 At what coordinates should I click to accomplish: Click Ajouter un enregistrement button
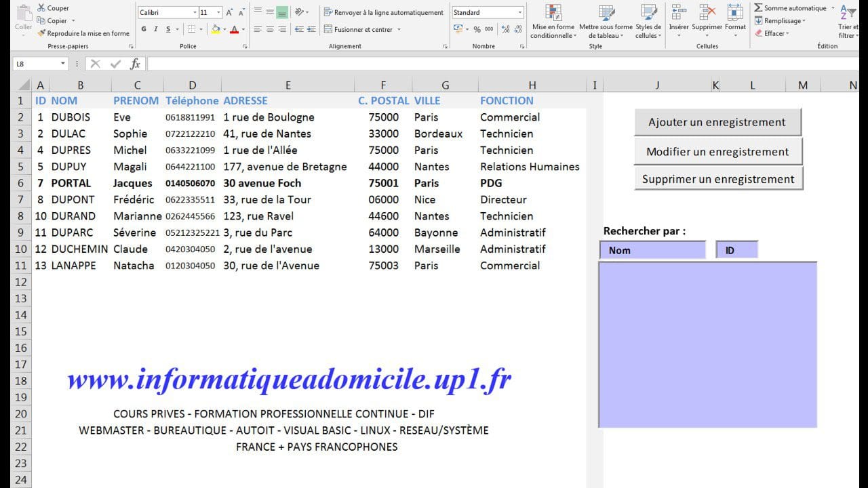click(717, 122)
